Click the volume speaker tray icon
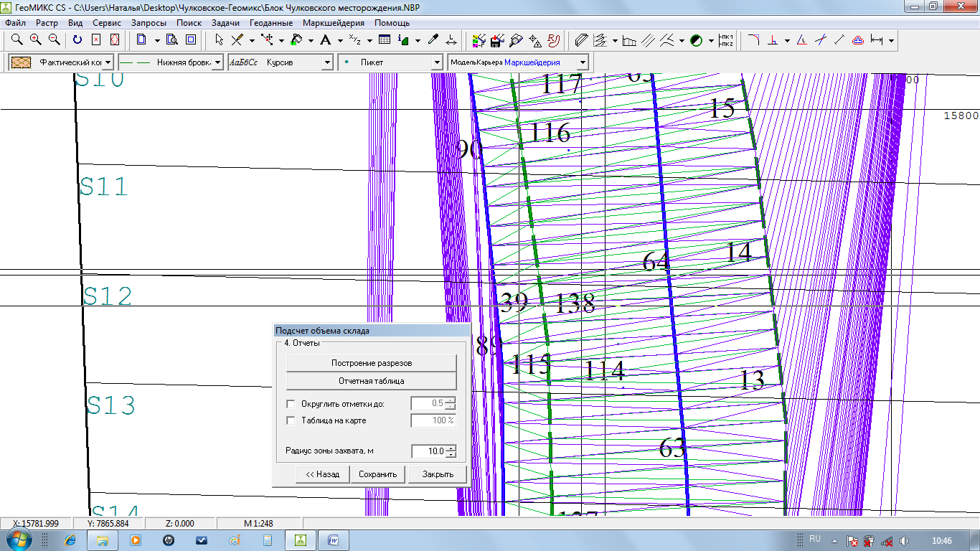The width and height of the screenshot is (980, 551). pos(904,540)
